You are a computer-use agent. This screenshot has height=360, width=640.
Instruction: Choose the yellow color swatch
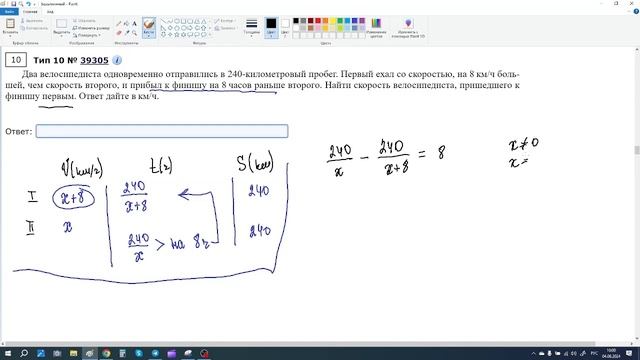point(333,21)
